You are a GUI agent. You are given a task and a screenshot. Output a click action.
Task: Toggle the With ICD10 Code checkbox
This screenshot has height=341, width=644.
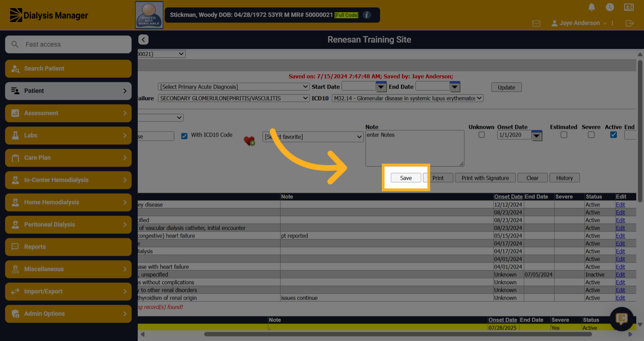pyautogui.click(x=184, y=136)
